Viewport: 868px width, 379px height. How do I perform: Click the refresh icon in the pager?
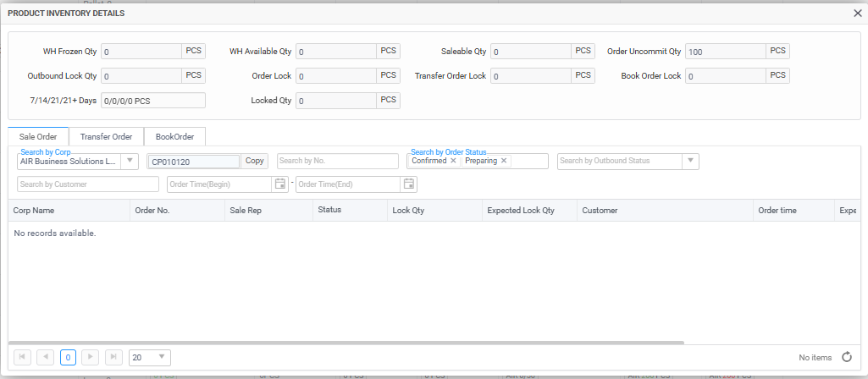[846, 357]
